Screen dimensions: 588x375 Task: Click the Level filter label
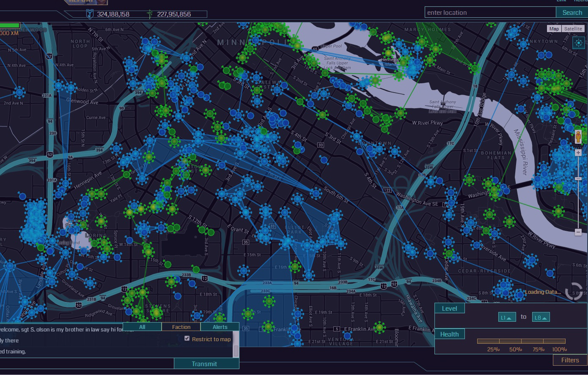point(450,308)
